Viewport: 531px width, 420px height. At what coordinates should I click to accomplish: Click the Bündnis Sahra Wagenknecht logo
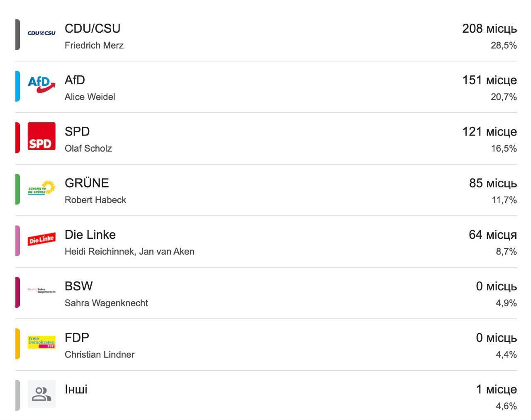click(x=41, y=291)
